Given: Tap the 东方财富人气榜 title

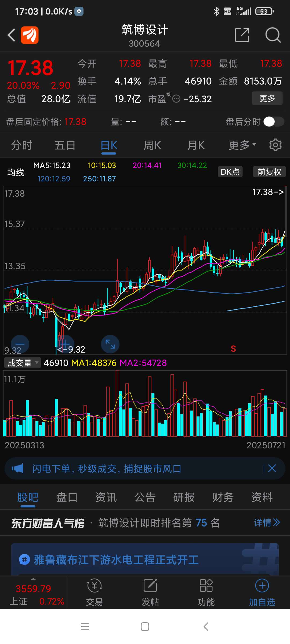Looking at the screenshot, I should tap(48, 523).
